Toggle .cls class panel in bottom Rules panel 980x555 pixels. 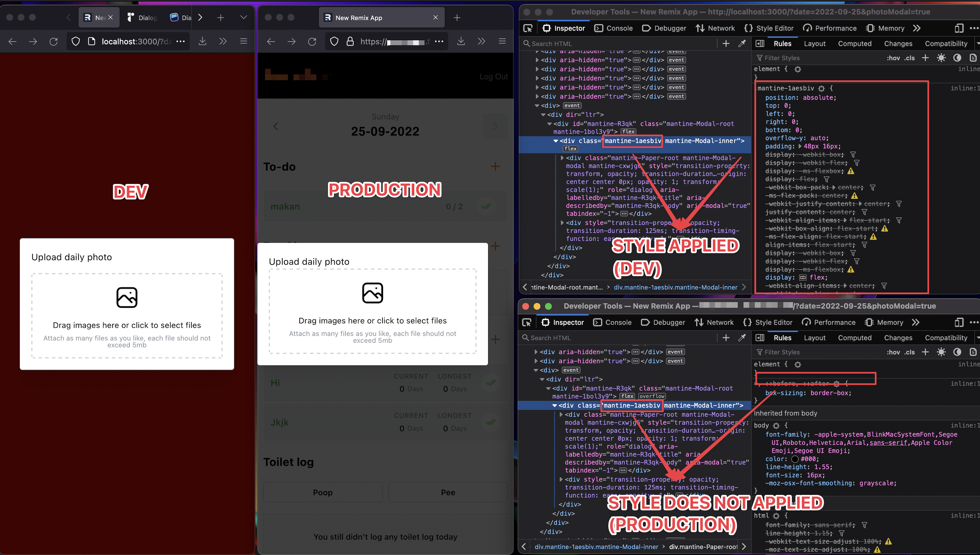(x=910, y=352)
